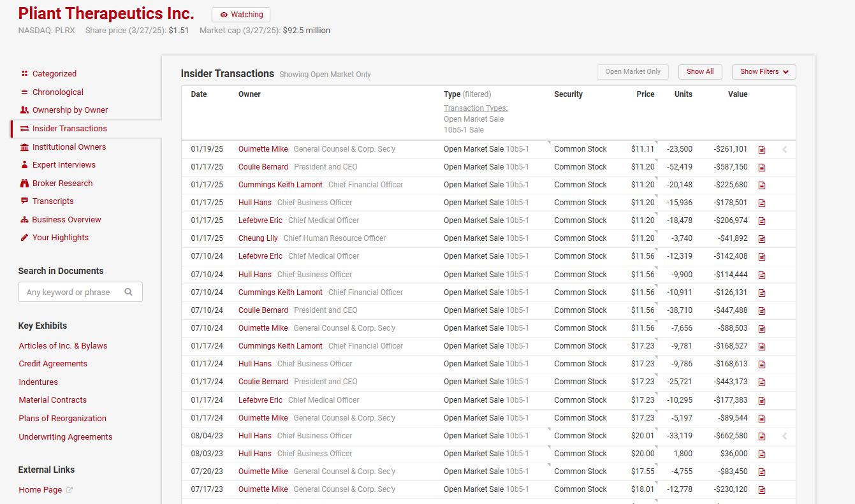Open Credit Agreements exhibits
Viewport: 855px width, 504px height.
tap(53, 364)
